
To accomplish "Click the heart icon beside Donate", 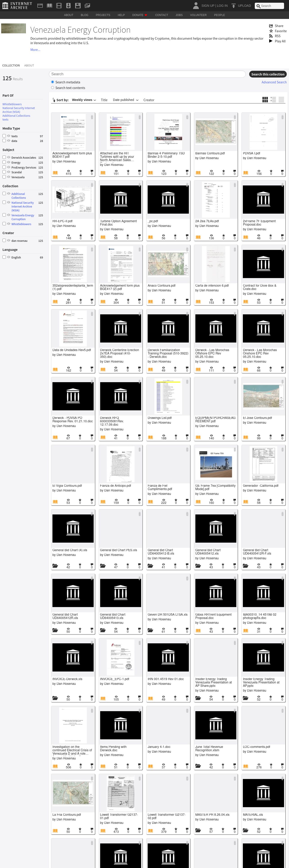I will click(x=146, y=15).
